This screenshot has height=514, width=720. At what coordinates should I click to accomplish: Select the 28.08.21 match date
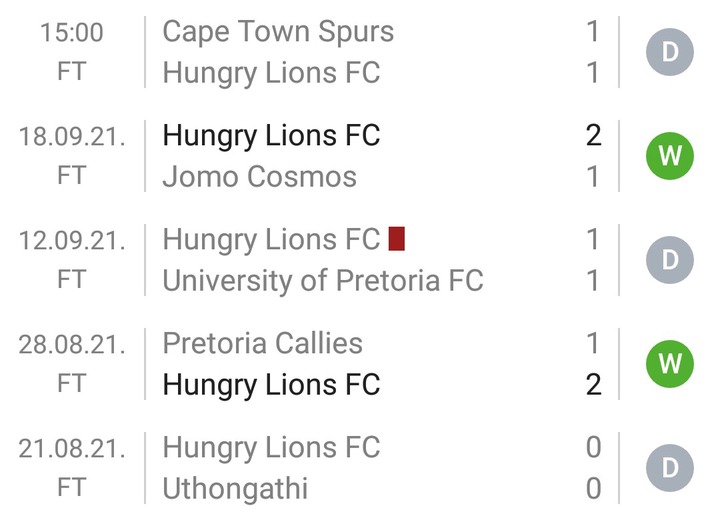click(x=72, y=345)
